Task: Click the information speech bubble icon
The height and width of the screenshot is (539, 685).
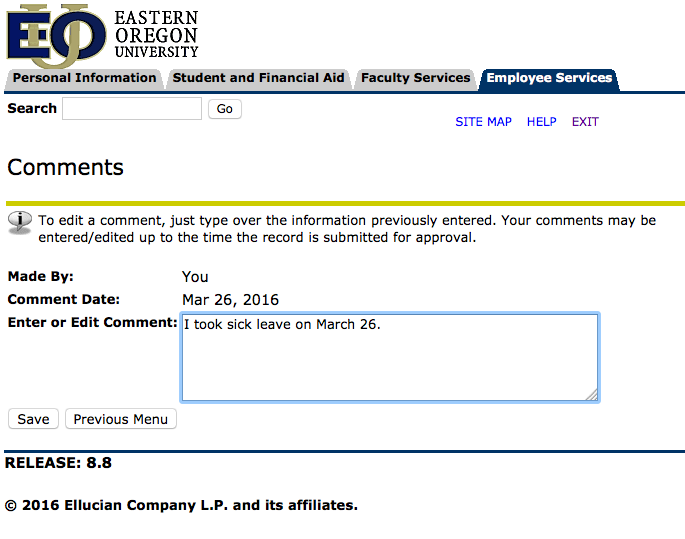Action: (x=19, y=221)
